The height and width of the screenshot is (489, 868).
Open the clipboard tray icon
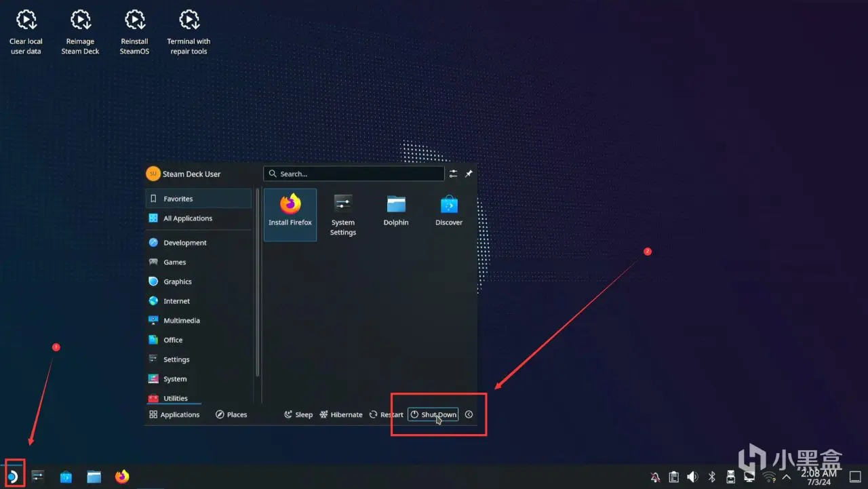674,477
